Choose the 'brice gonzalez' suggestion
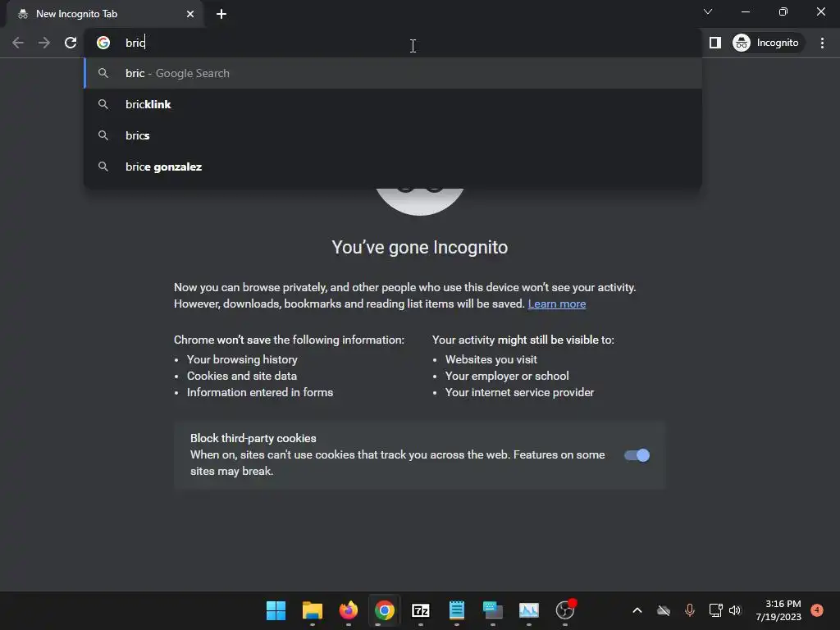This screenshot has width=840, height=630. tap(393, 167)
